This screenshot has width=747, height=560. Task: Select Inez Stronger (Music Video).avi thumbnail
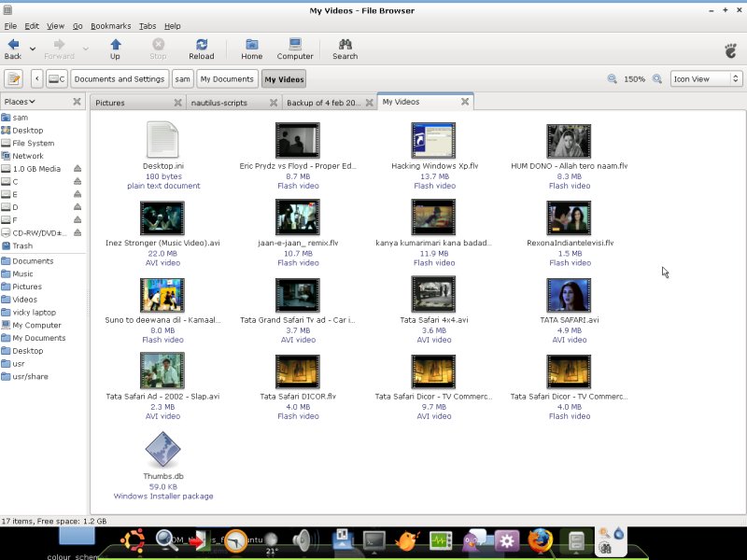[x=162, y=217]
